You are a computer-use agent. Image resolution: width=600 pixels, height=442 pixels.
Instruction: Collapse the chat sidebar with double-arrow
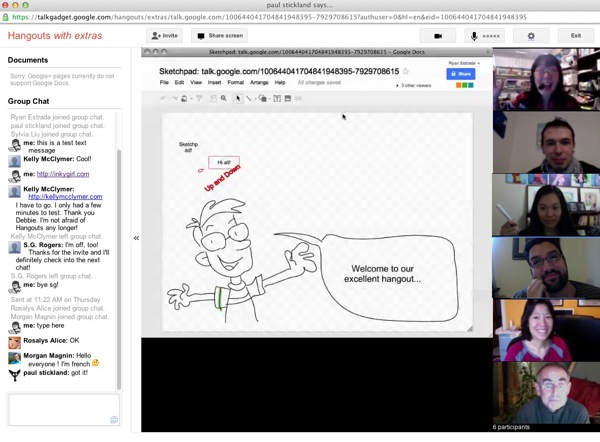tap(136, 238)
